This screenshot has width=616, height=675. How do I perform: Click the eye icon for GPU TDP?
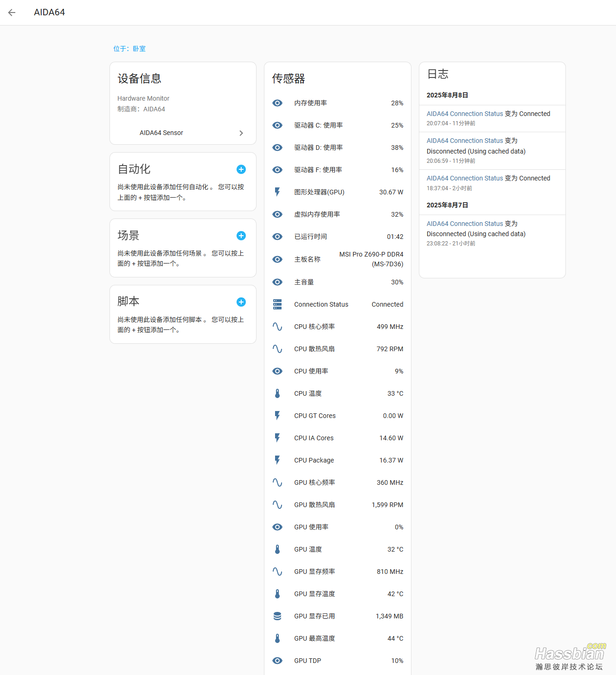pos(277,661)
